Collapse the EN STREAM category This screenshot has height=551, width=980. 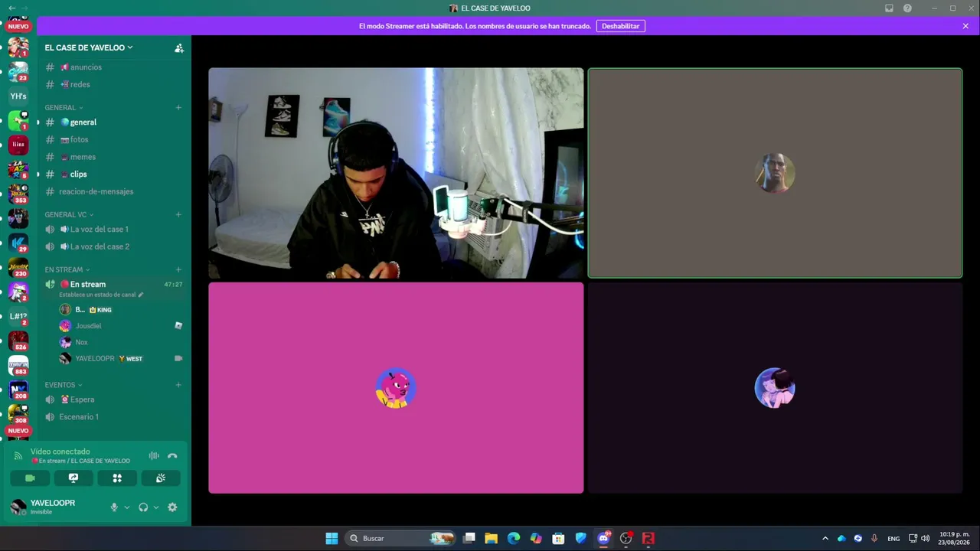point(67,270)
